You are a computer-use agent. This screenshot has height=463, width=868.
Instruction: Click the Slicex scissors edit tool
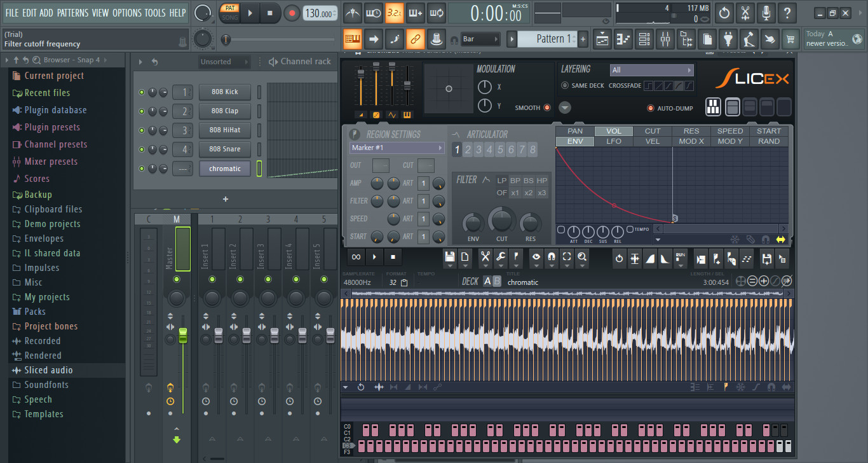tap(485, 258)
